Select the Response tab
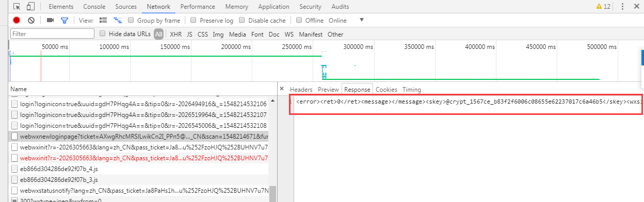644x202 pixels. (x=358, y=89)
